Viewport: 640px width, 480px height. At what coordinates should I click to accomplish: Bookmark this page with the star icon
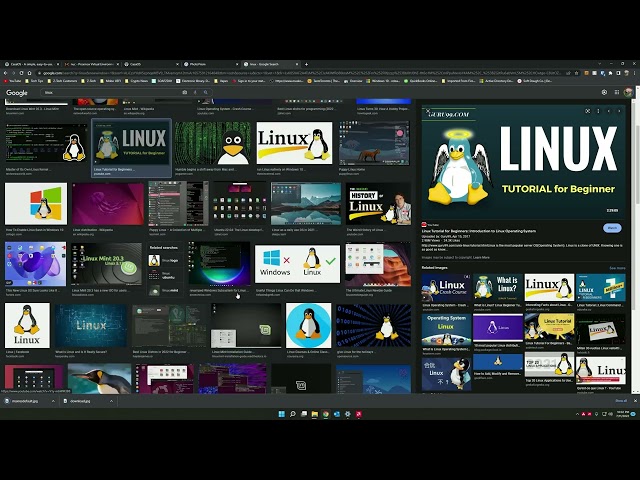point(576,73)
